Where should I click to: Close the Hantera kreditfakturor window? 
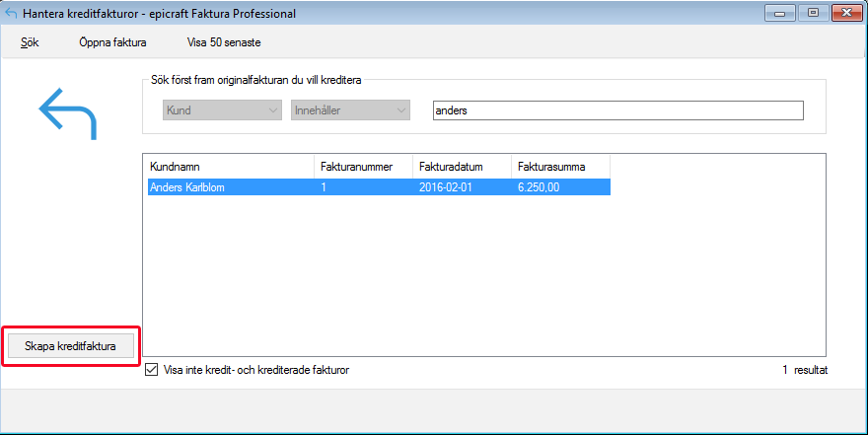[x=847, y=13]
